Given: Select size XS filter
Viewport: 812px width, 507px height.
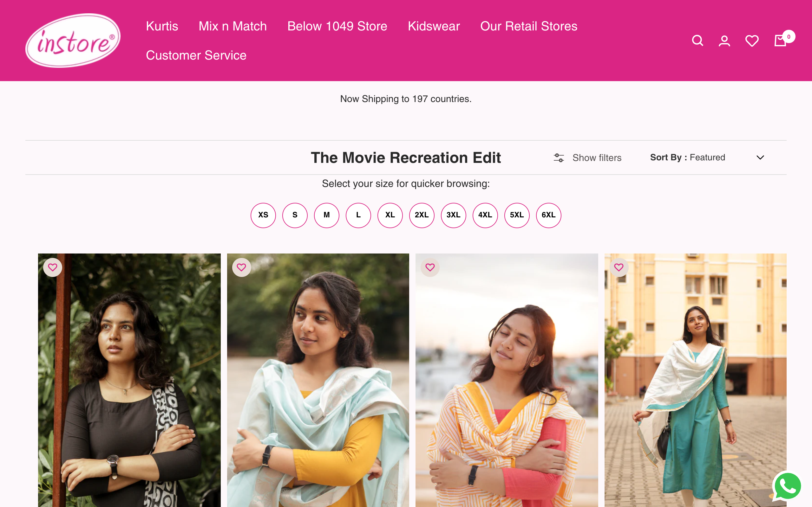Looking at the screenshot, I should [x=263, y=215].
